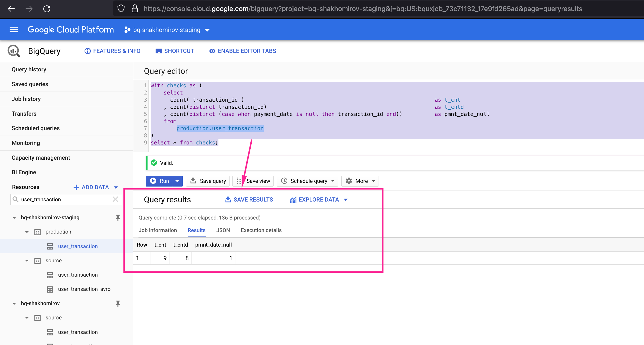
Task: Open More settings gear menu
Action: [349, 181]
